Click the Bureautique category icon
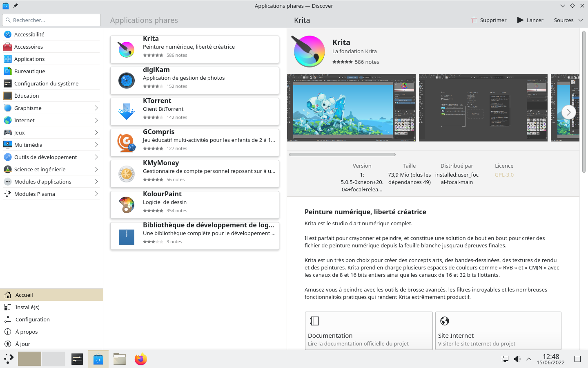Screen dimensions: 588x368 (7, 71)
